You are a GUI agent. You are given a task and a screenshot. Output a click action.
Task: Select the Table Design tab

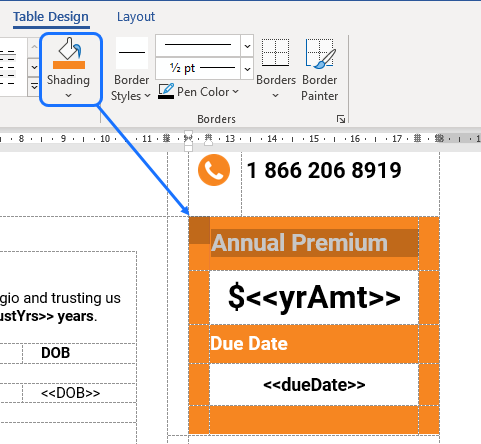51,17
